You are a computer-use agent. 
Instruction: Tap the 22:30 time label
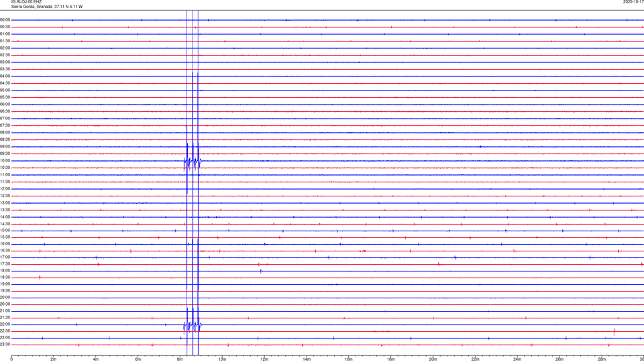pos(5,330)
